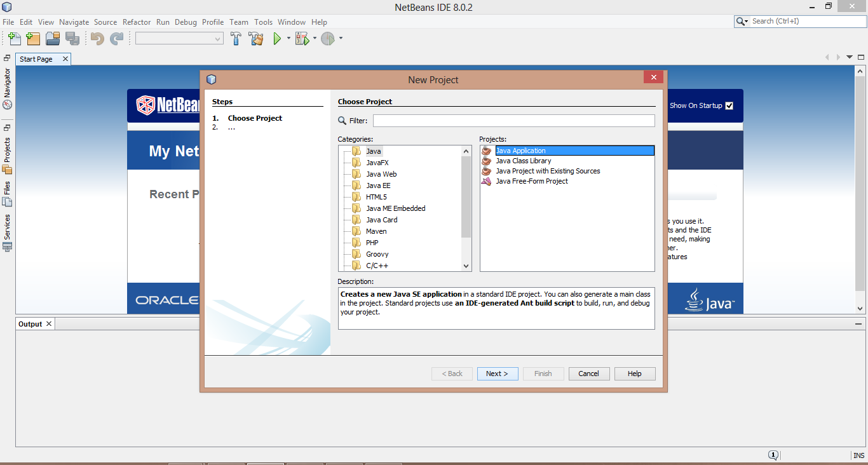Open the File menu
The image size is (868, 465).
click(8, 22)
